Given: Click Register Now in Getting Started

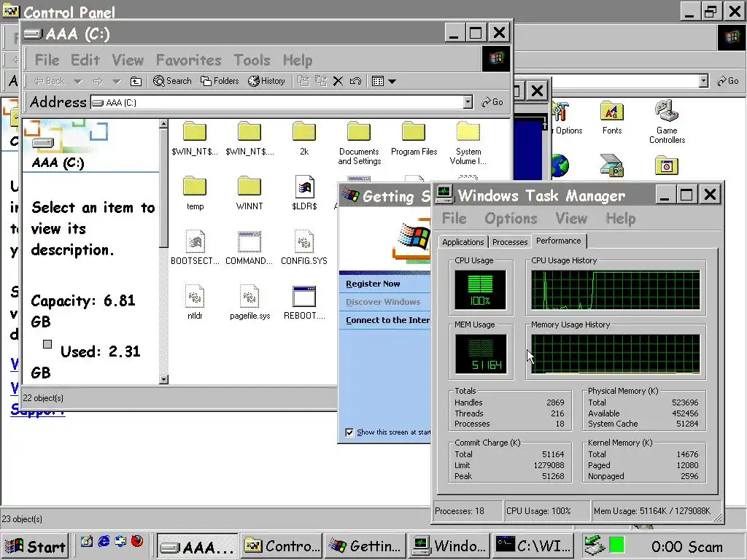Looking at the screenshot, I should click(373, 284).
